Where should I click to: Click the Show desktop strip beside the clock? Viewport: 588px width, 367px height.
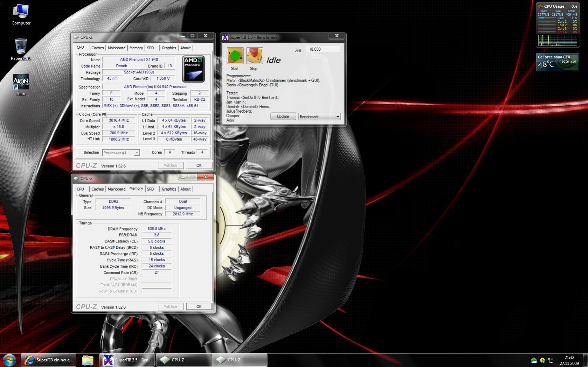click(585, 360)
